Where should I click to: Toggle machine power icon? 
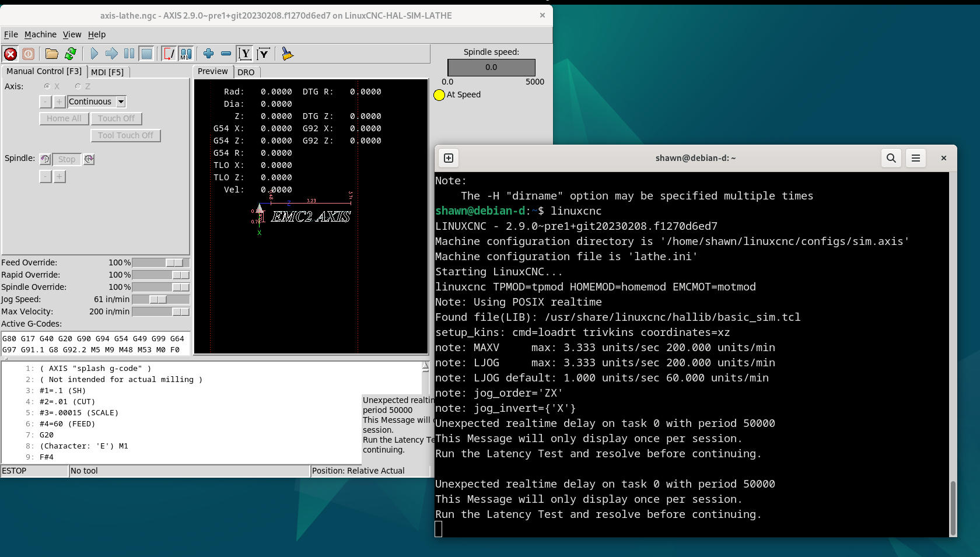[x=28, y=54]
